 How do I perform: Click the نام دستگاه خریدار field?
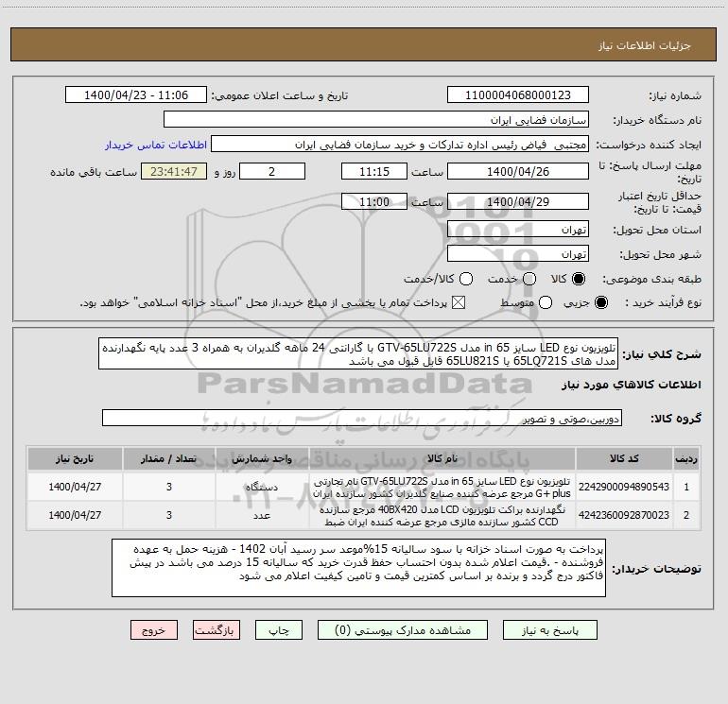point(376,120)
